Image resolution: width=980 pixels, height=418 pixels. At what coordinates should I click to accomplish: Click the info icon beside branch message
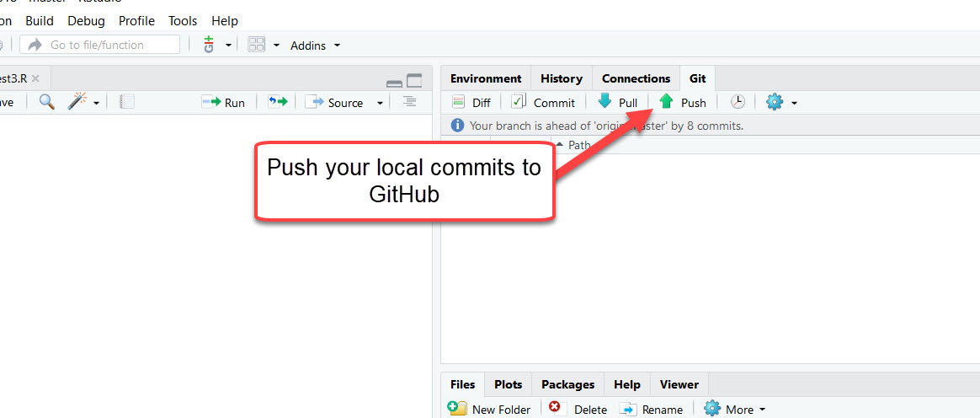click(x=458, y=126)
